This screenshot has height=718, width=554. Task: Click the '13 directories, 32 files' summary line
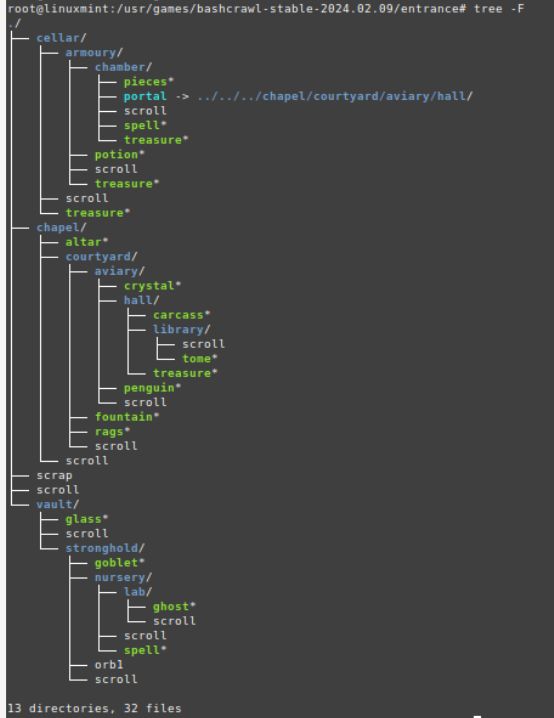pyautogui.click(x=95, y=708)
